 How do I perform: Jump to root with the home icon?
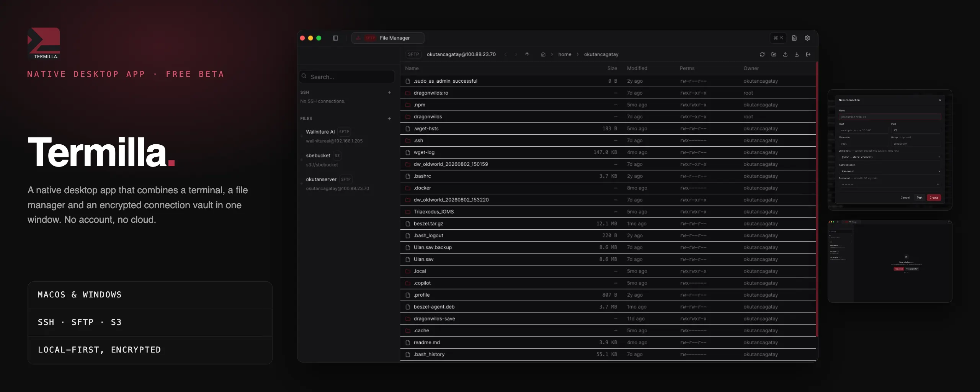click(x=543, y=54)
